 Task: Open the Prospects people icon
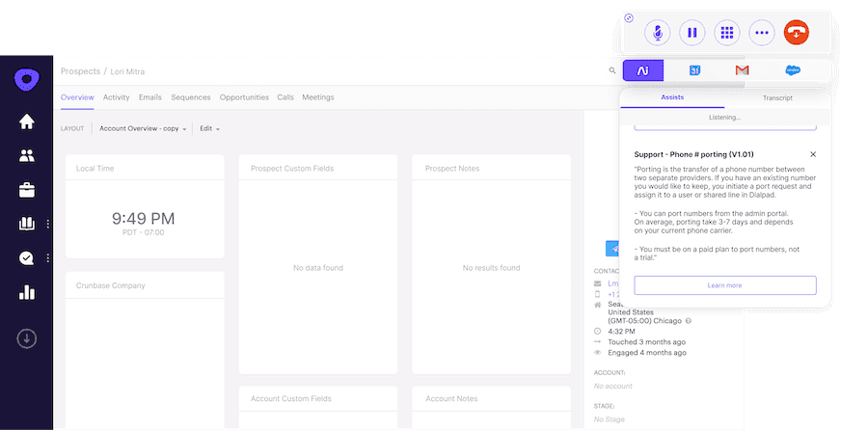(x=27, y=155)
